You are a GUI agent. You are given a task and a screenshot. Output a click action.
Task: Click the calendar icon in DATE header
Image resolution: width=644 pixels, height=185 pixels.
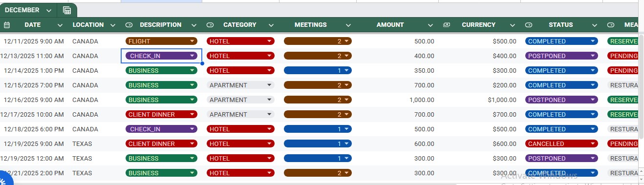coord(7,25)
